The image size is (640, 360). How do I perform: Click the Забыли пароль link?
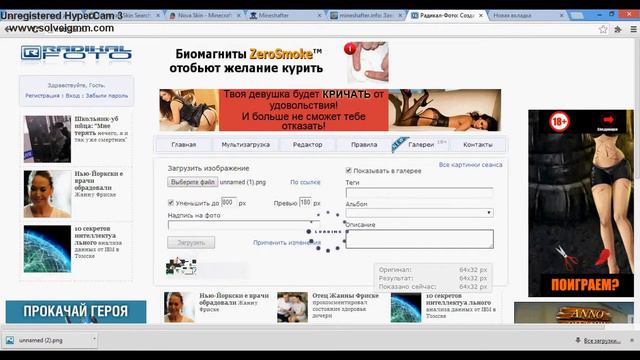click(x=107, y=96)
